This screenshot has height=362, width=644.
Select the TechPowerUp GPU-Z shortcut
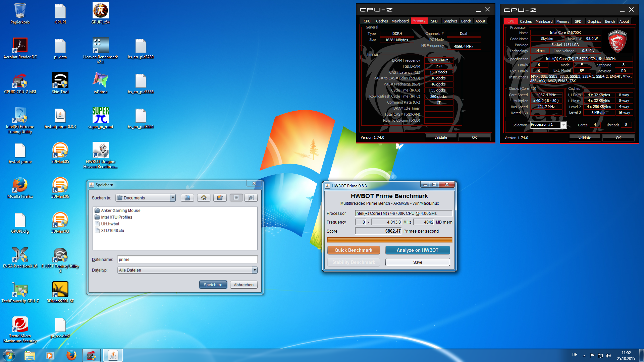tap(20, 292)
